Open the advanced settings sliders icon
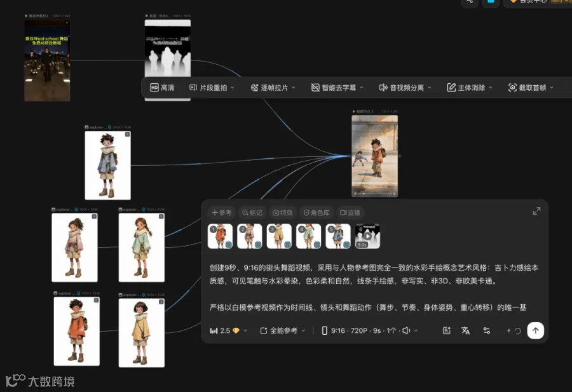 [487, 331]
